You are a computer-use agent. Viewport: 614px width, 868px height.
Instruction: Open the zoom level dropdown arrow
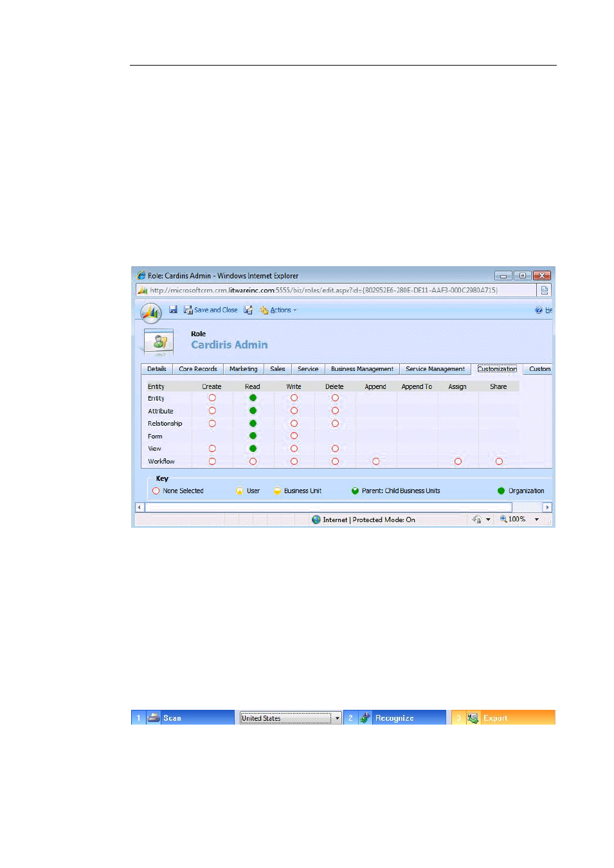537,520
